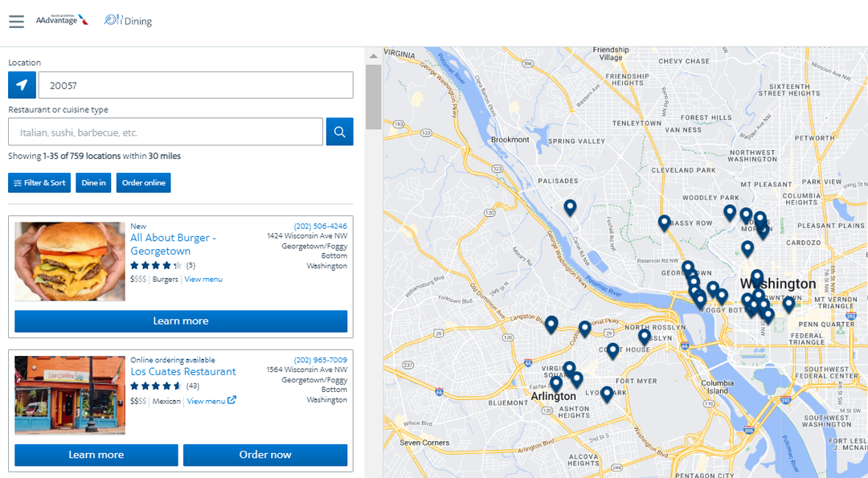Open Filter & Sort options

coord(39,183)
